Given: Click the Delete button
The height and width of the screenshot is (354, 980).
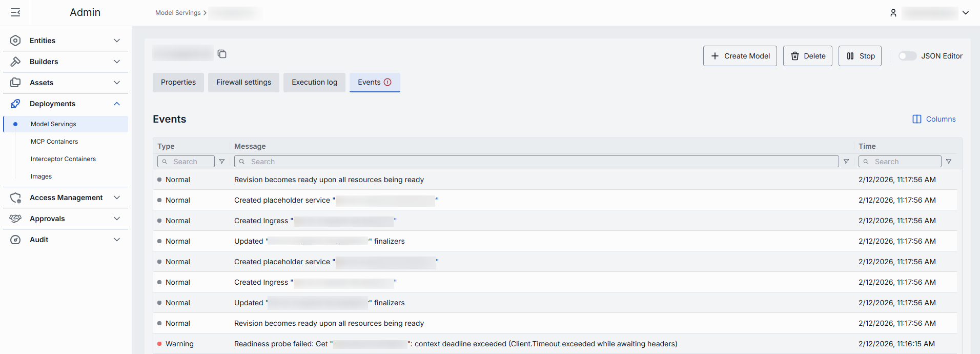Looking at the screenshot, I should [807, 56].
